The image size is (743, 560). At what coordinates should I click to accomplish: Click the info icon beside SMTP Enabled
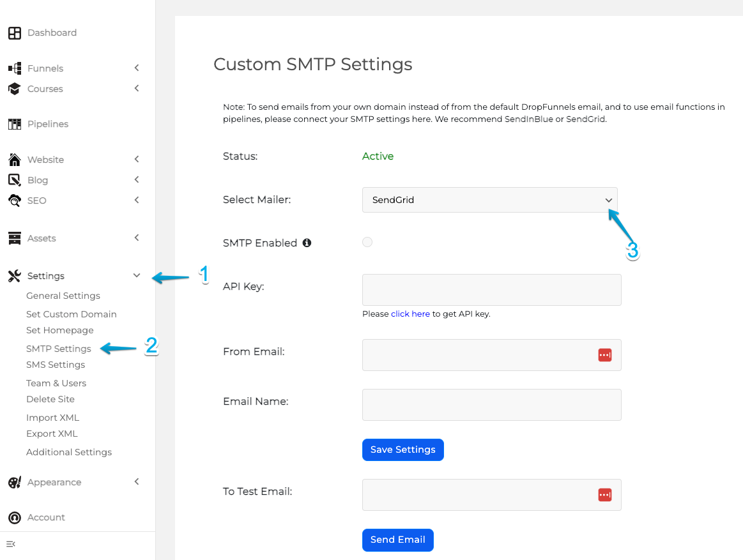click(306, 243)
